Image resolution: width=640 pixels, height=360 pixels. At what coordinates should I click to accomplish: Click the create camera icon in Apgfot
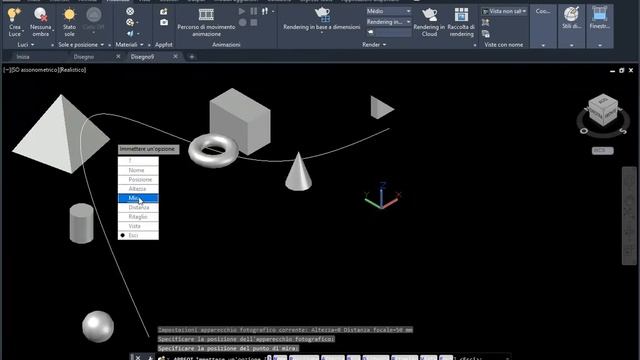(164, 11)
